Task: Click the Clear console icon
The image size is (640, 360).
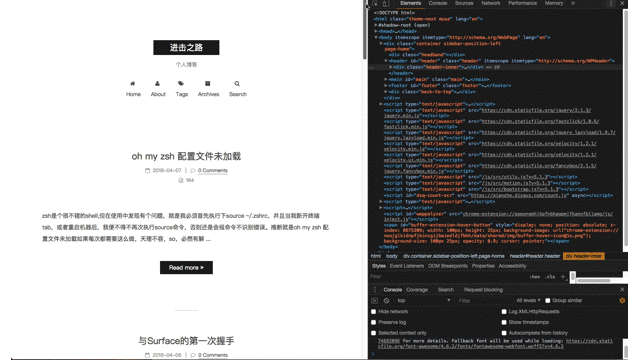Action: point(386,300)
